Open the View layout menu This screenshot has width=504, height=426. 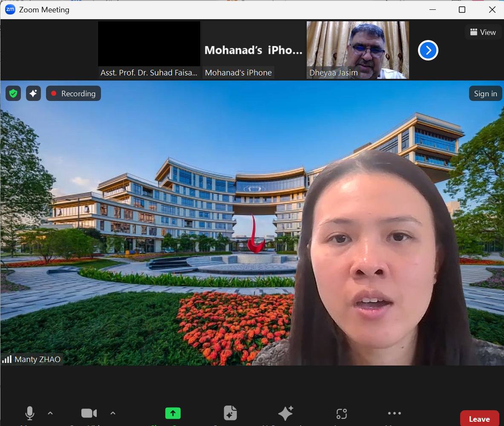pyautogui.click(x=483, y=32)
